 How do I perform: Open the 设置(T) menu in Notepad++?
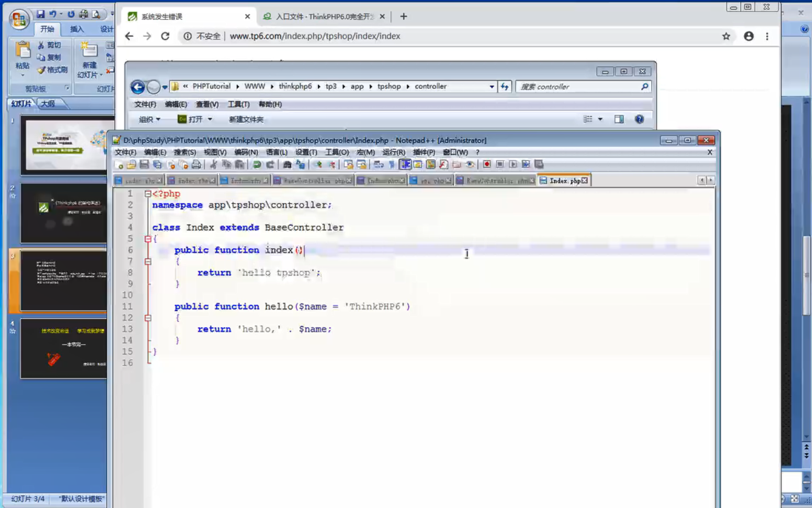tap(306, 152)
